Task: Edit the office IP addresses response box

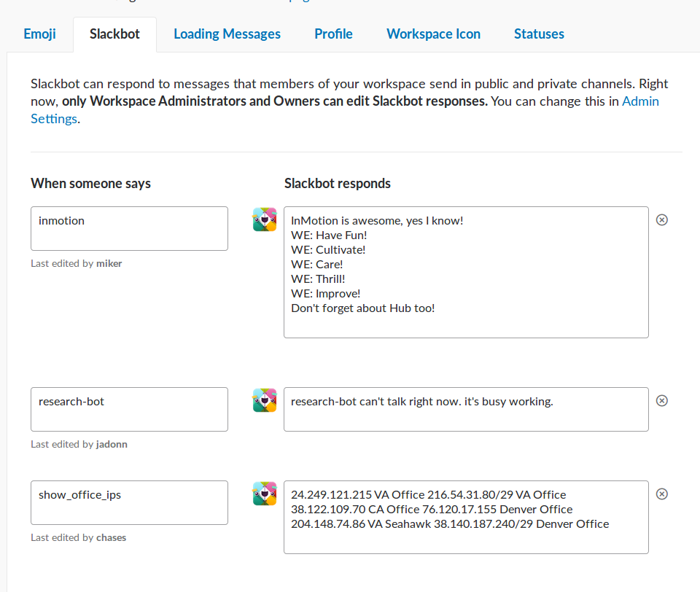Action: click(x=466, y=517)
